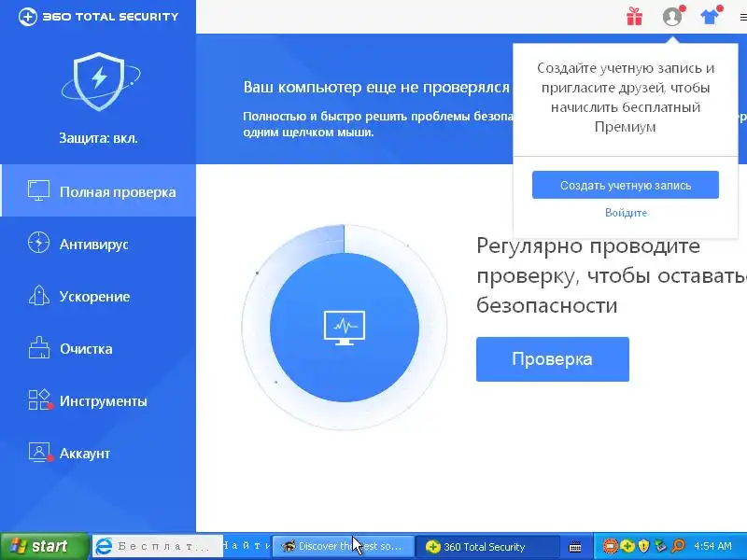Click the safely remove hardware tray icon
Image resolution: width=747 pixels, height=560 pixels.
(x=660, y=546)
